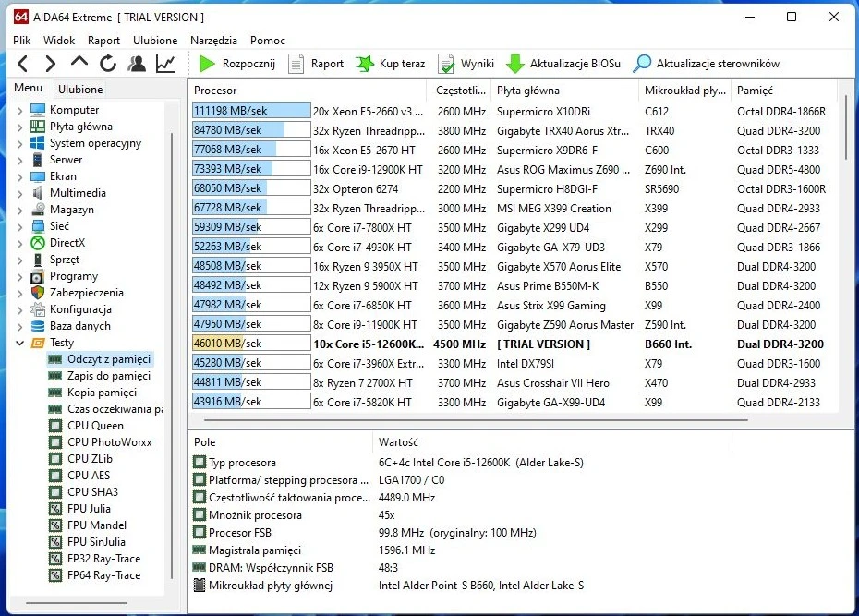Click the Back navigation arrow
Viewport: 859px width, 616px height.
coord(23,64)
